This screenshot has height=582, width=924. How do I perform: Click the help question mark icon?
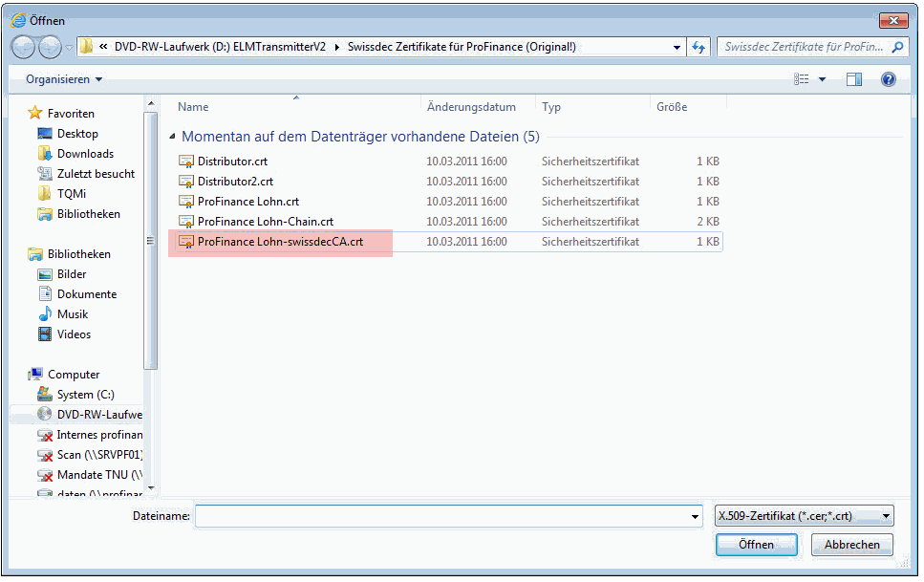[888, 79]
